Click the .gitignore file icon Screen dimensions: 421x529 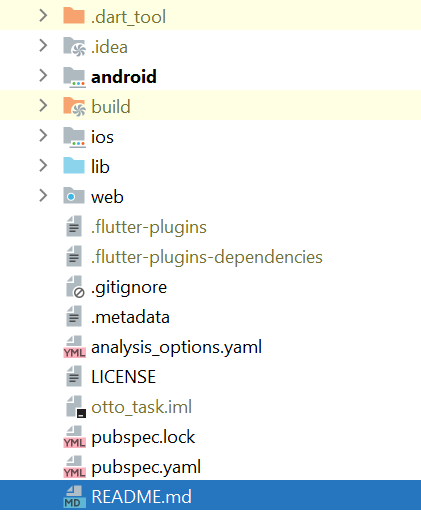pyautogui.click(x=75, y=287)
